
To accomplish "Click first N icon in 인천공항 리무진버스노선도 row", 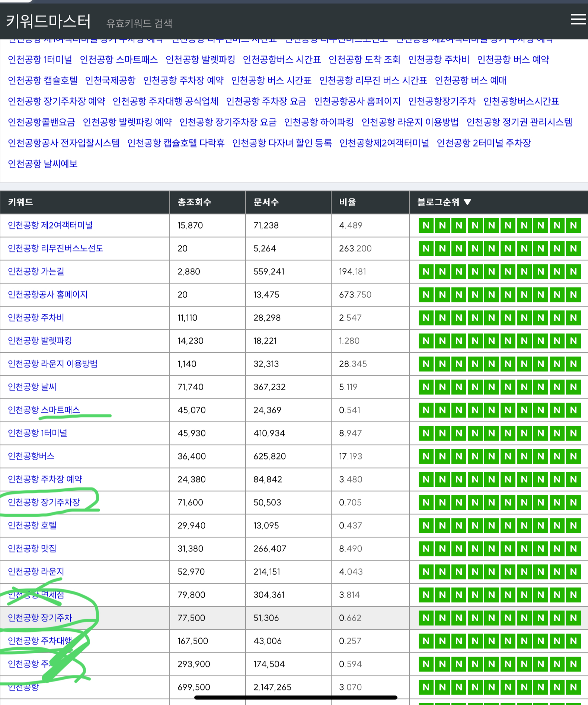I will [426, 248].
